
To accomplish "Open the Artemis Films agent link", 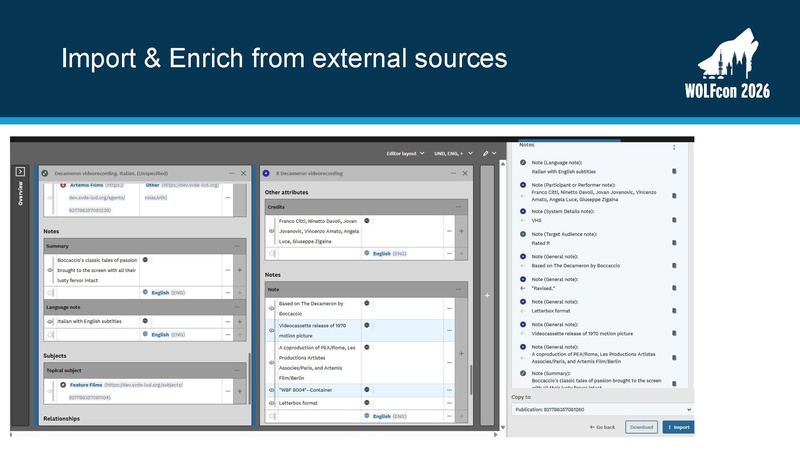I will (x=87, y=185).
